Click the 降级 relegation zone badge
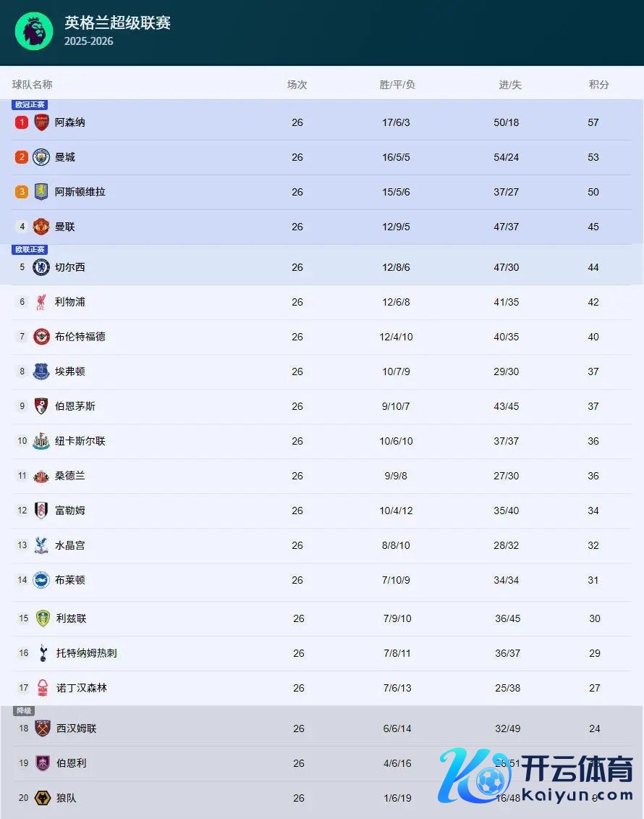Viewport: 644px width, 819px height. [24, 711]
